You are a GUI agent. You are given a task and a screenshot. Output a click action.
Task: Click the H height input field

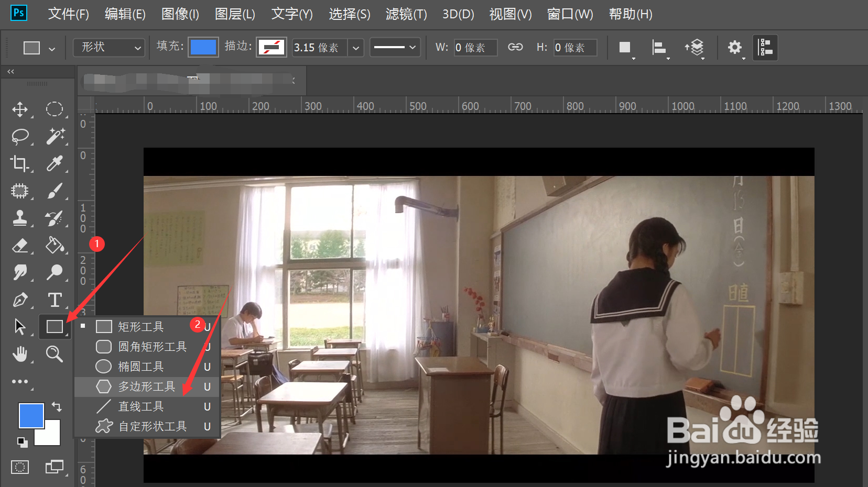(575, 48)
